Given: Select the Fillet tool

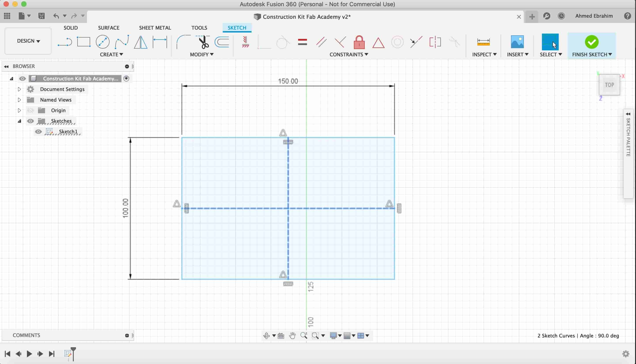Looking at the screenshot, I should click(184, 42).
